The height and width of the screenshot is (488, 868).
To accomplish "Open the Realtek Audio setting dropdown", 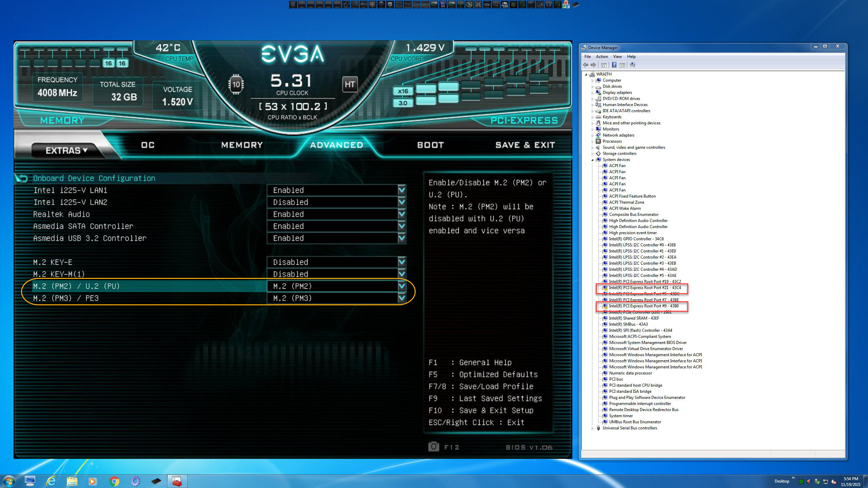I will [x=401, y=214].
